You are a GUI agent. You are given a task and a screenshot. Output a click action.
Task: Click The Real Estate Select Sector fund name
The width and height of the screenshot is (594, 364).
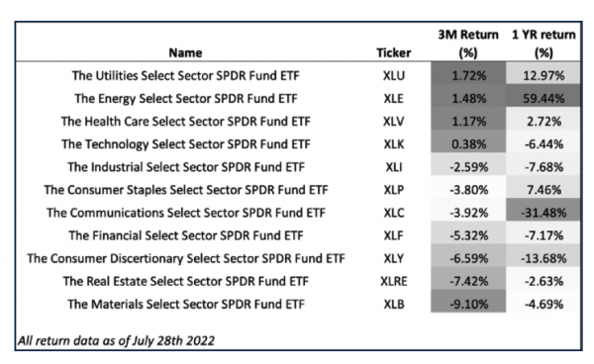point(186,281)
